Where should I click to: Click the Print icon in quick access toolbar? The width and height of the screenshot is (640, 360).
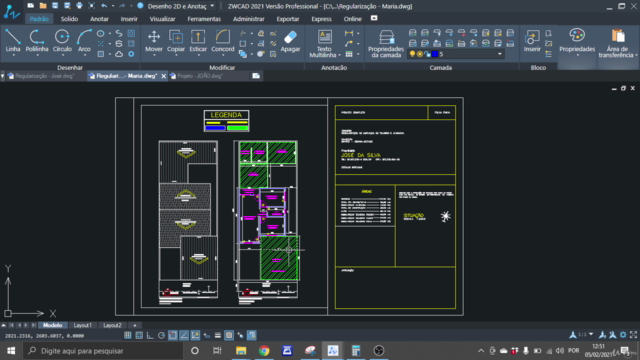[79, 6]
